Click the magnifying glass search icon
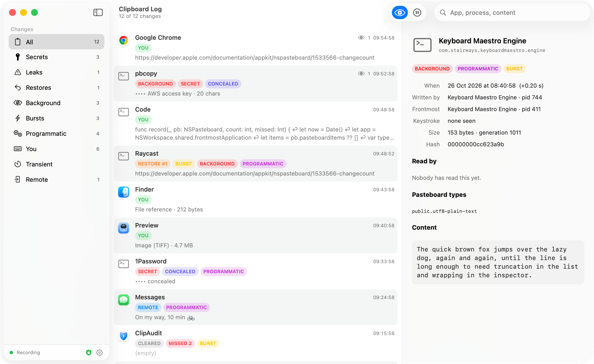Screen dimensions: 594x364 tap(443, 12)
